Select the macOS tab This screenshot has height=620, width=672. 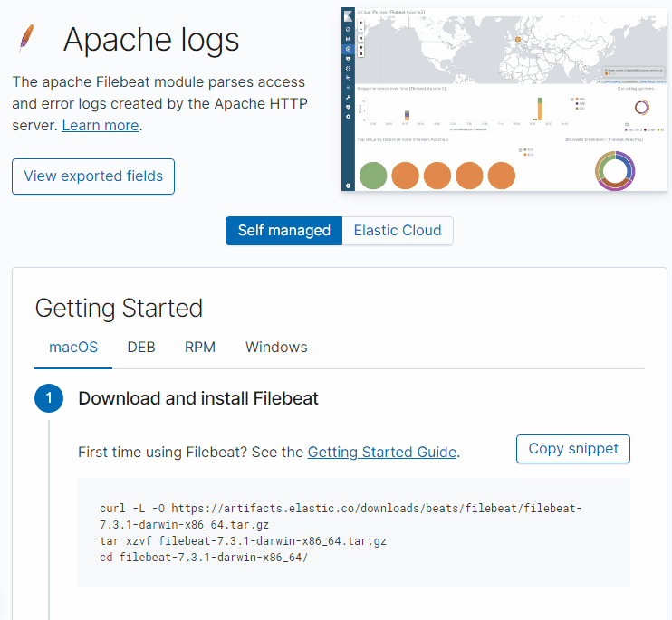click(x=73, y=348)
